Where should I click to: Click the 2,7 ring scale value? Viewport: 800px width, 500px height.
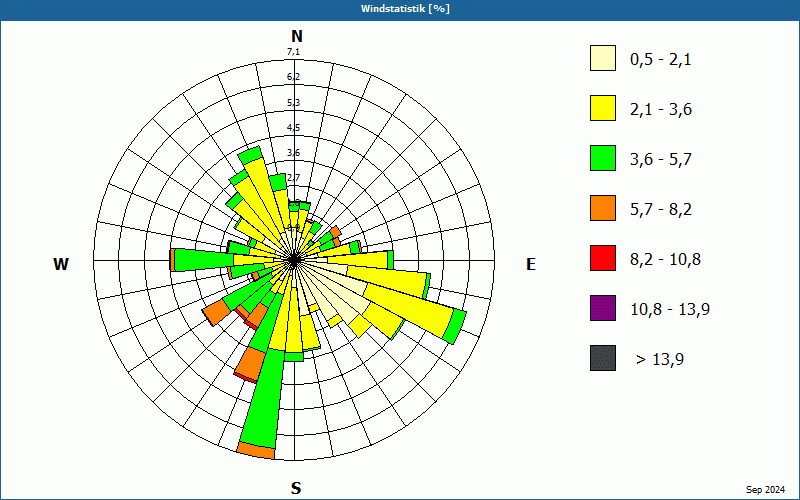(293, 178)
